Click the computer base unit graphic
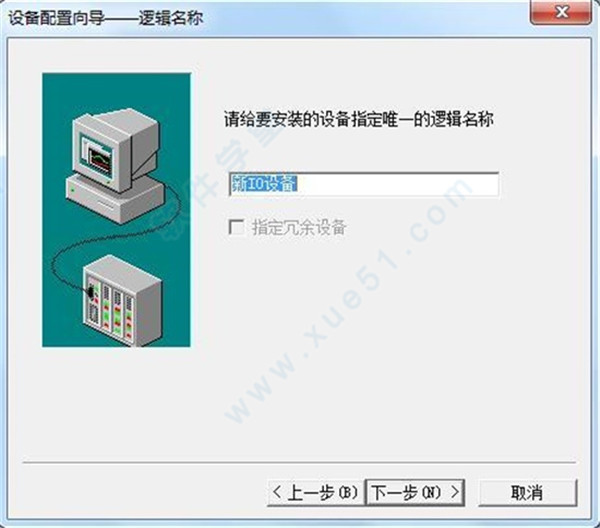This screenshot has height=528, width=600. (115, 199)
